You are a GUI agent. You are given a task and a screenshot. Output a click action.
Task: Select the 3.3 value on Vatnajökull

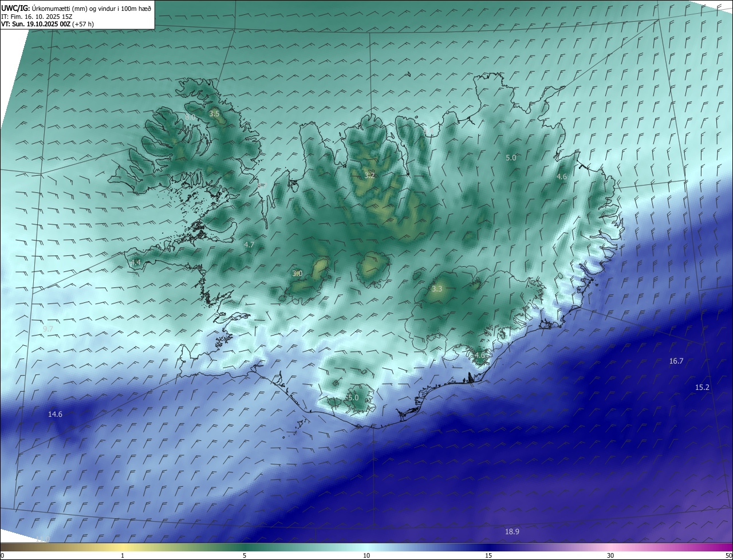coord(437,289)
